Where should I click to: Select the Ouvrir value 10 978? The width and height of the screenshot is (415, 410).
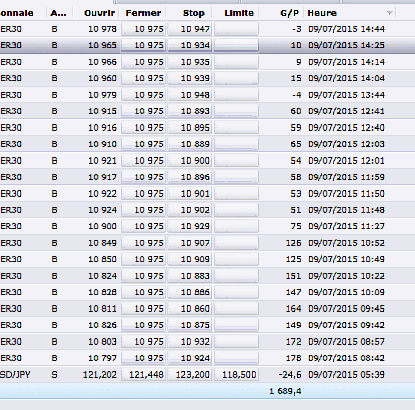click(102, 29)
